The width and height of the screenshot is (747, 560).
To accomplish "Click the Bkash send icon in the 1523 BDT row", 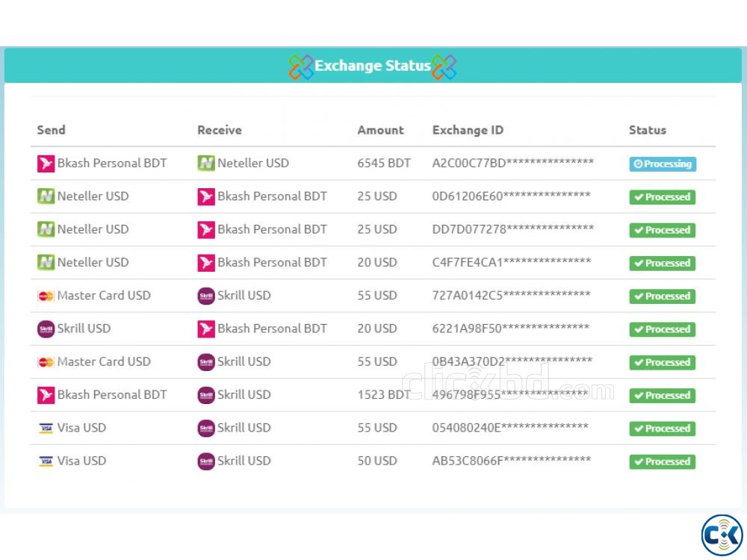I will [x=46, y=395].
